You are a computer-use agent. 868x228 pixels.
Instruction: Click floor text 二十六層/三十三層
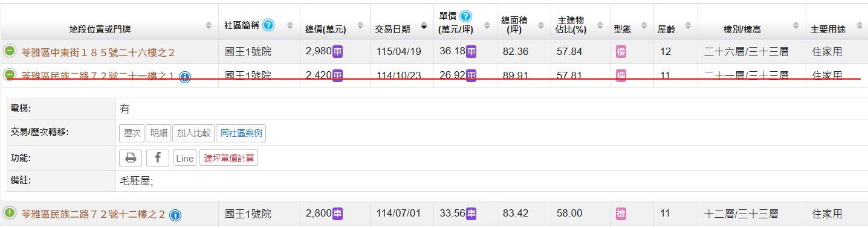(x=747, y=52)
